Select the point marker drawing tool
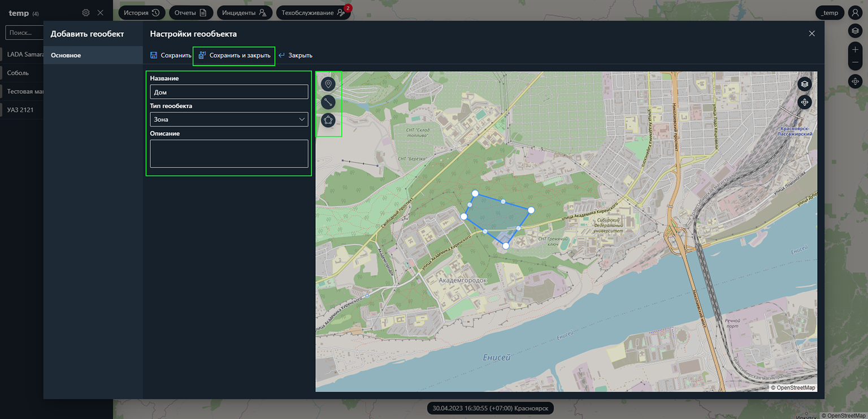This screenshot has width=868, height=419. click(x=328, y=84)
